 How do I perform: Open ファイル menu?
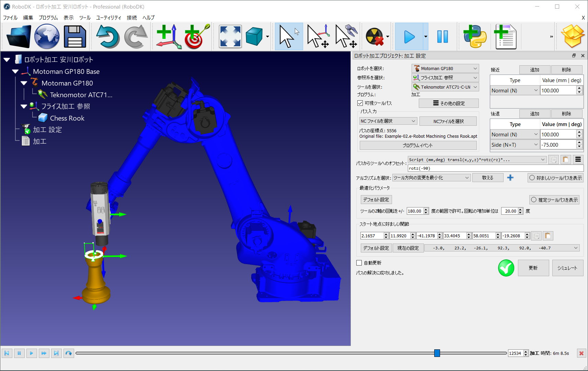(10, 18)
